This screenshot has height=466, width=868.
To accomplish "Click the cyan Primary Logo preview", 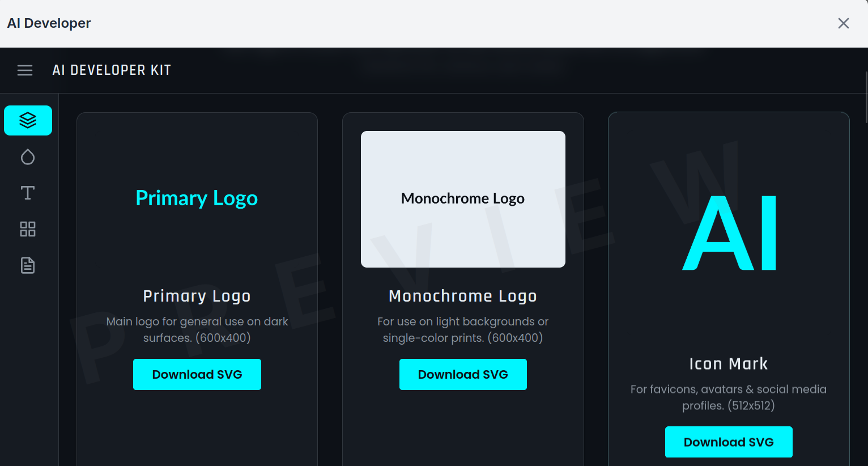I will 197,198.
